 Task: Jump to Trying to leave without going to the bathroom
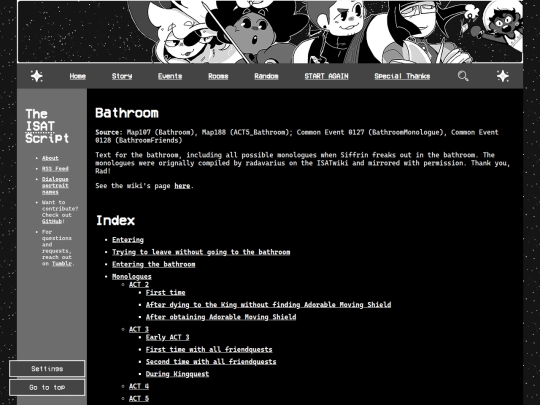(201, 252)
